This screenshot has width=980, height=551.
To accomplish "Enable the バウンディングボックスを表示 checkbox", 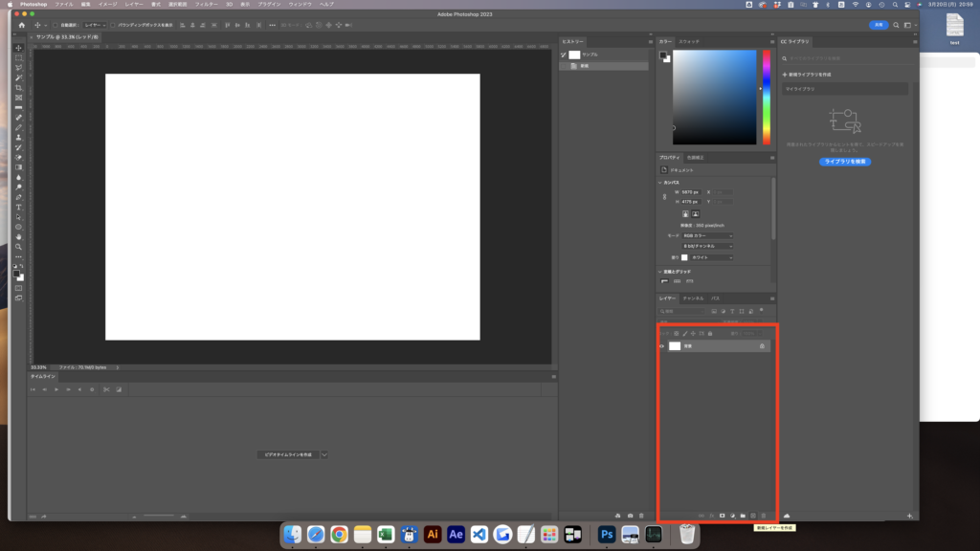I will 113,25.
